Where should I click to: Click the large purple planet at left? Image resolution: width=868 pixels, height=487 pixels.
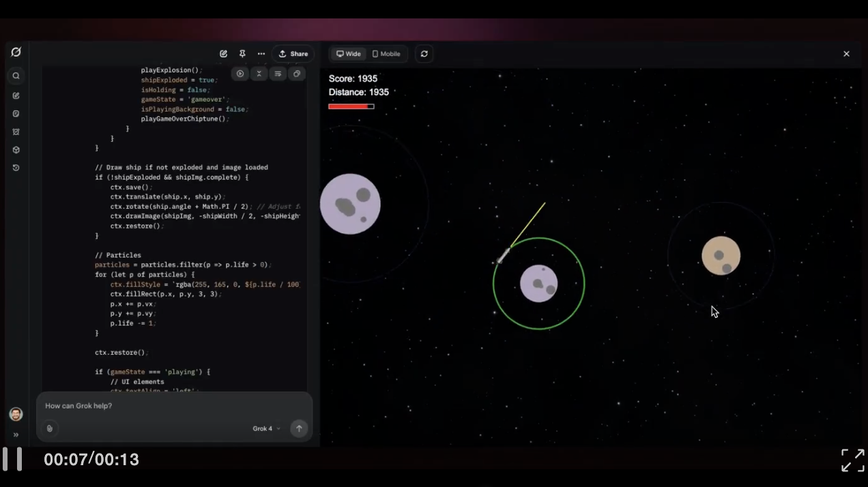[350, 204]
